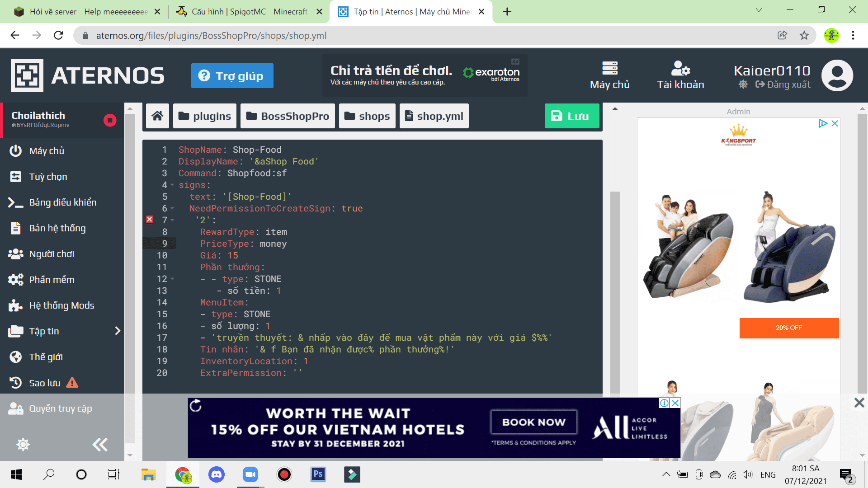Image resolution: width=868 pixels, height=488 pixels.
Task: Click the sidebar settings gear icon
Action: click(23, 445)
